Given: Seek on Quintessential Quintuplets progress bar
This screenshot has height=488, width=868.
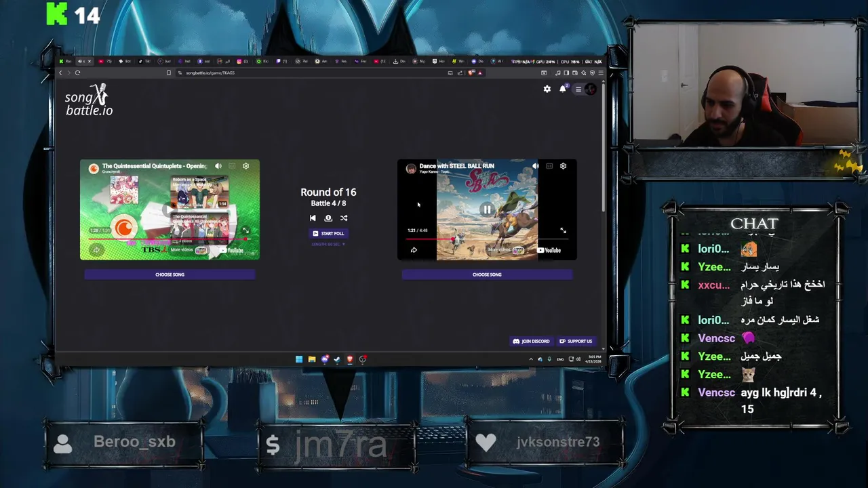Looking at the screenshot, I should point(169,239).
